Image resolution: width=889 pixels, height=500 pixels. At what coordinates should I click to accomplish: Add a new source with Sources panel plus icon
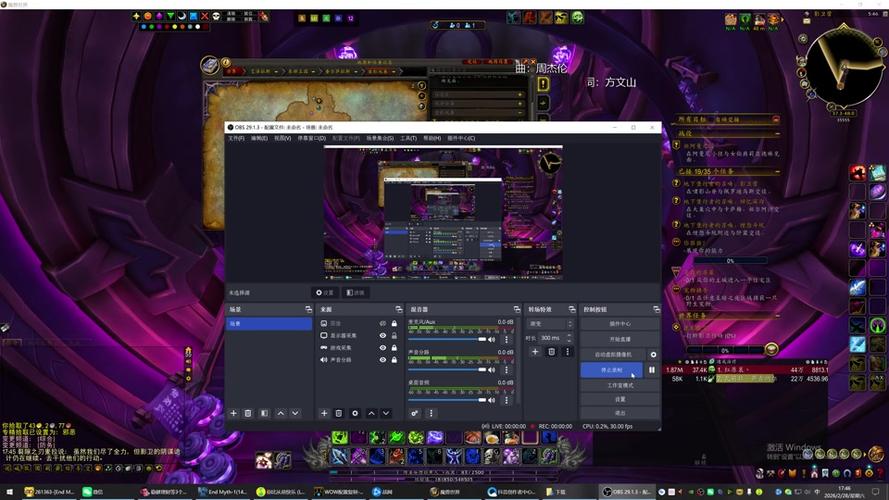click(324, 413)
